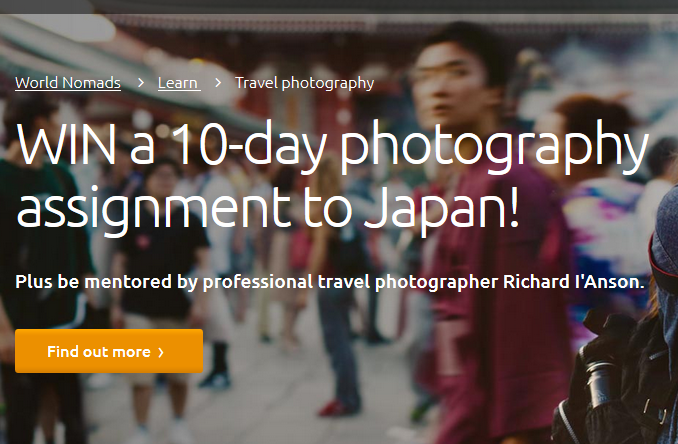Viewport: 678px width, 444px height.
Task: Click the dark strip at the page top
Action: 339,6
